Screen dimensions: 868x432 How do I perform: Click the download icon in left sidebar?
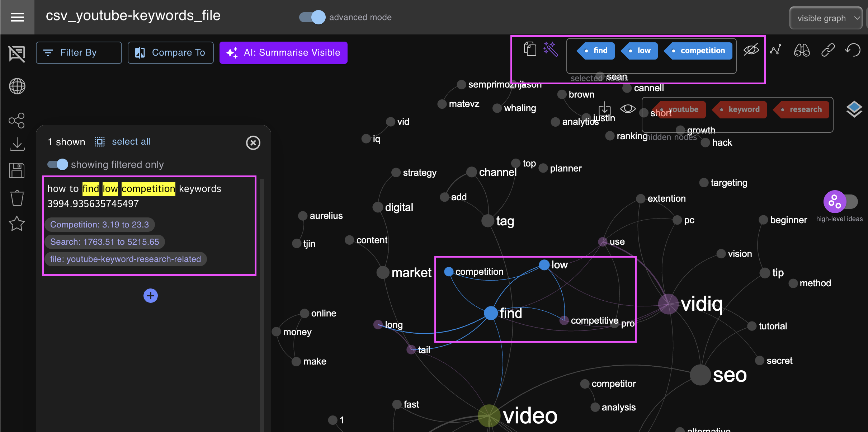click(17, 144)
